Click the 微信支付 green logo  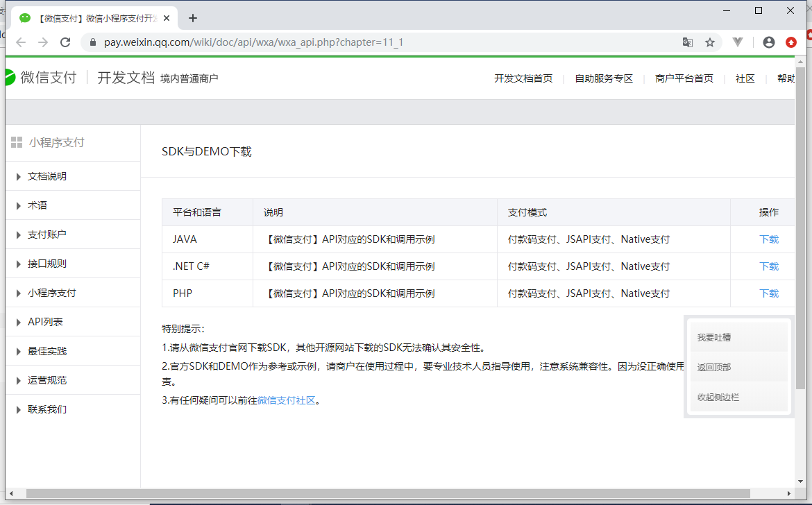[10, 78]
